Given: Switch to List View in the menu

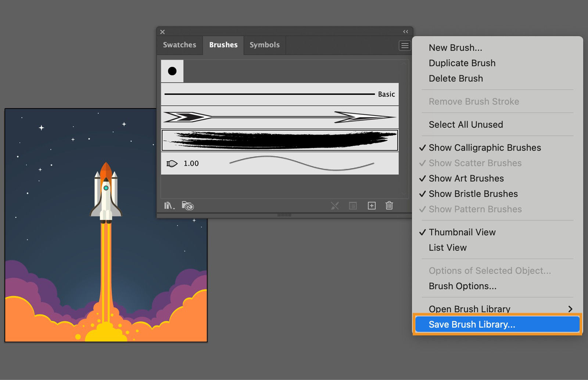Looking at the screenshot, I should pyautogui.click(x=447, y=248).
